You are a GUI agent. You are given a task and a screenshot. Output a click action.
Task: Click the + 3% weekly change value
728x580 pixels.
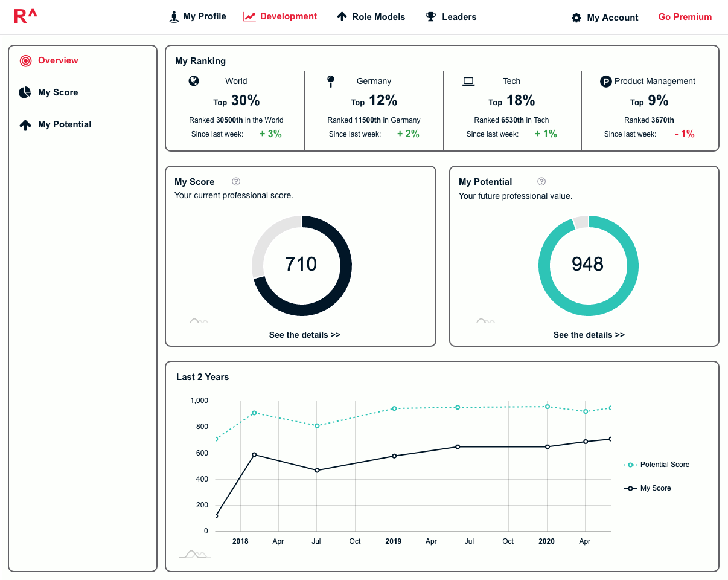click(270, 134)
